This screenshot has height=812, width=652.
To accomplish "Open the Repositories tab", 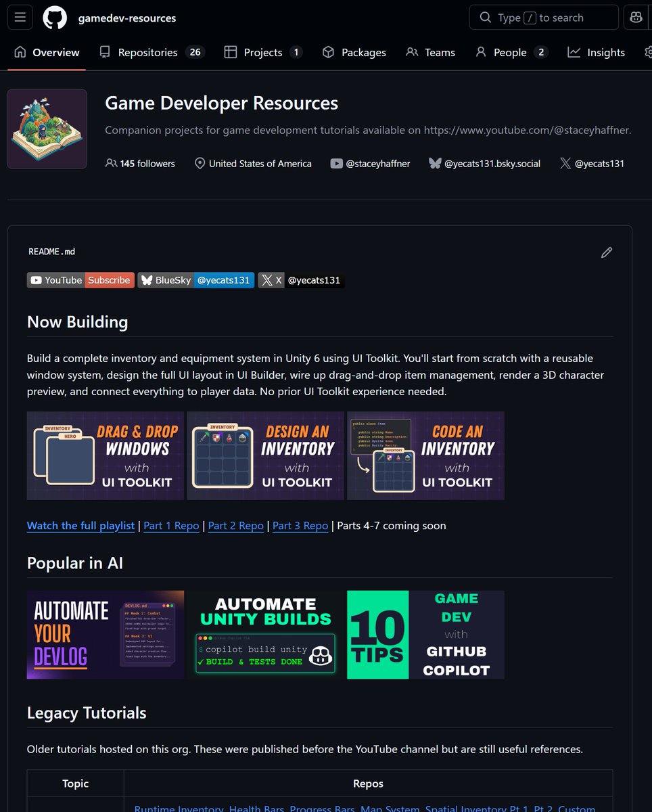I will point(152,52).
